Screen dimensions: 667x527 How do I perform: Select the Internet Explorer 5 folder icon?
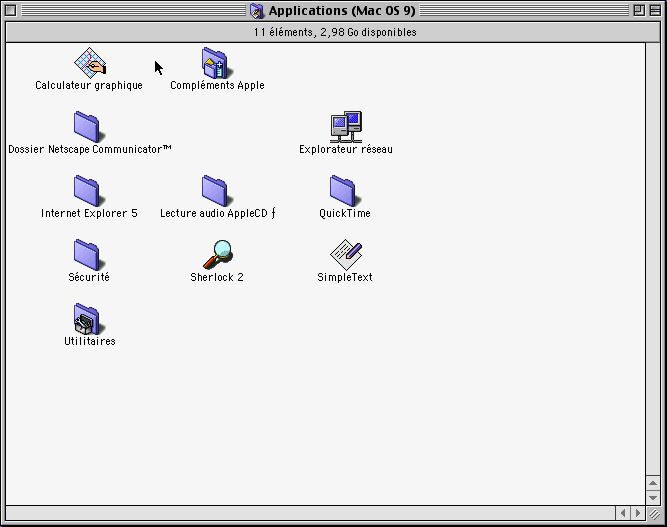(x=88, y=191)
